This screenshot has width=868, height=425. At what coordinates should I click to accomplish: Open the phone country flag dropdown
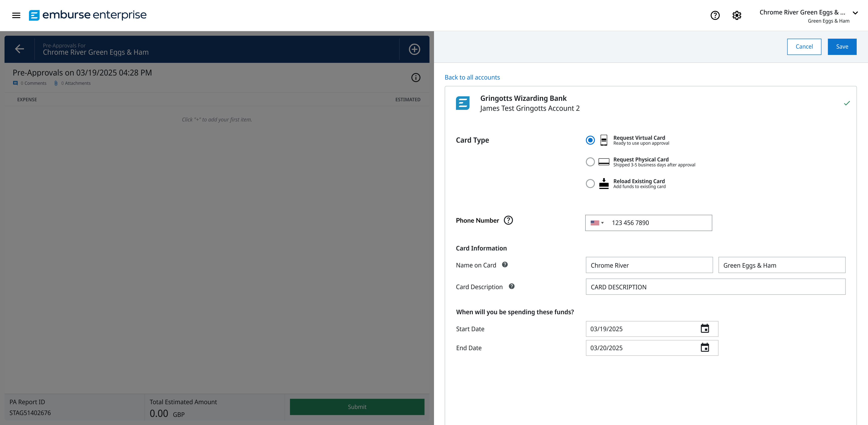[597, 223]
